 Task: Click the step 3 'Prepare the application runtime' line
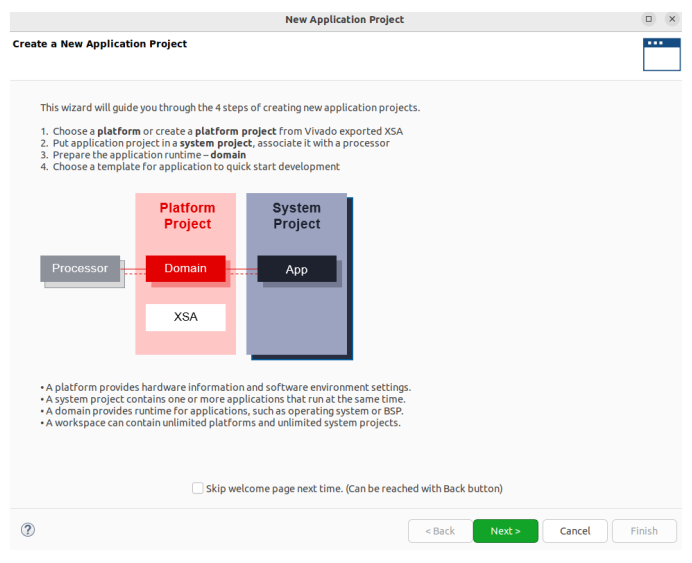143,155
